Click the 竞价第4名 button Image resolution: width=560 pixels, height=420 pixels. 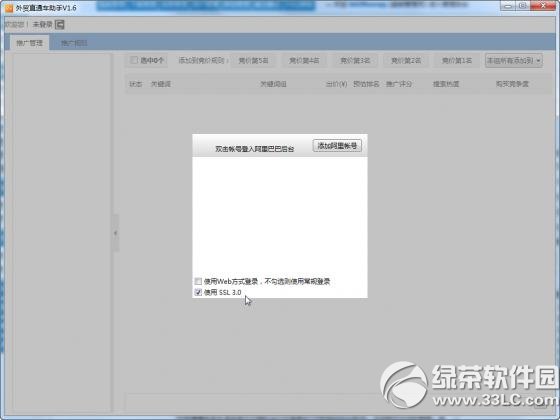pyautogui.click(x=304, y=61)
